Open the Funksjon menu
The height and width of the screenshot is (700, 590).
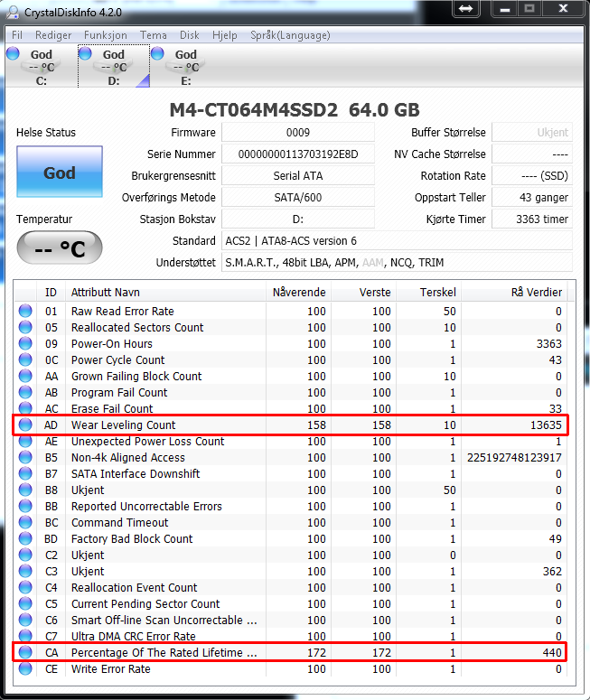point(106,35)
